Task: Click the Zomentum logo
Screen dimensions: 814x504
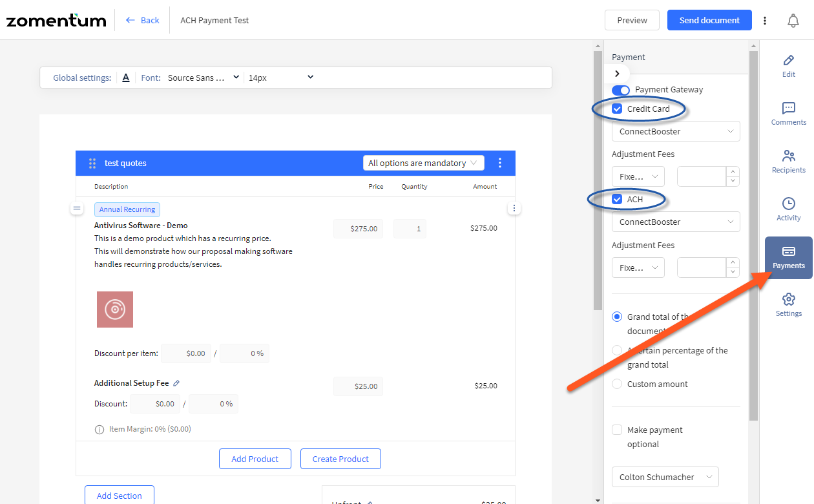Action: (x=56, y=20)
